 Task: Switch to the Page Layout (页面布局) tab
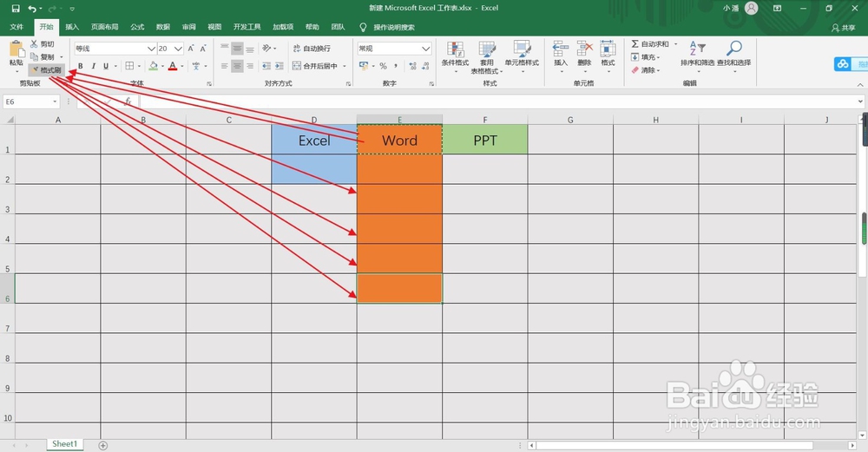(105, 27)
